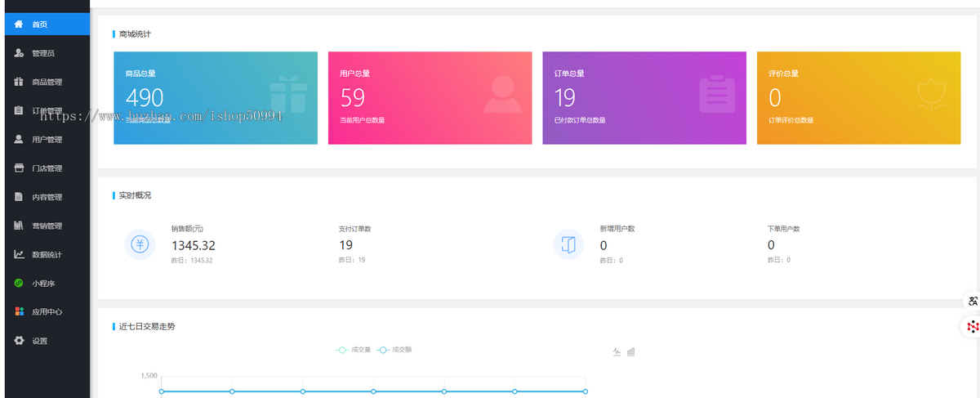Switch chart to bar view icon

click(631, 352)
